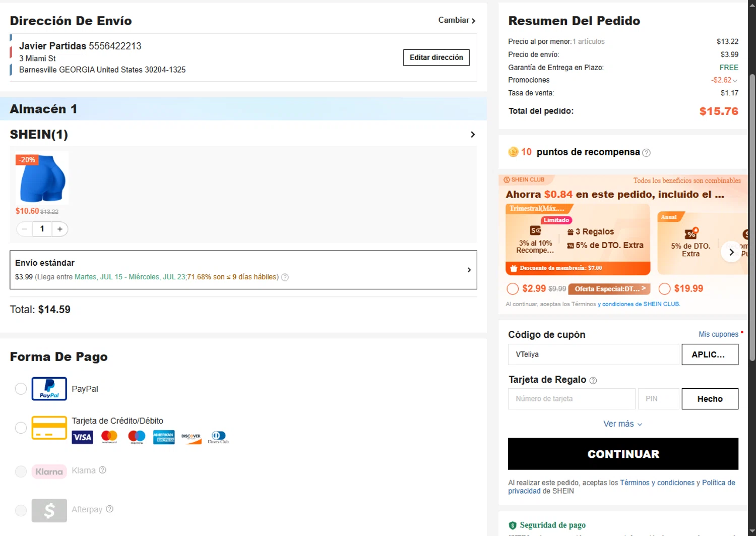Click the payment security shield icon

coord(513,525)
